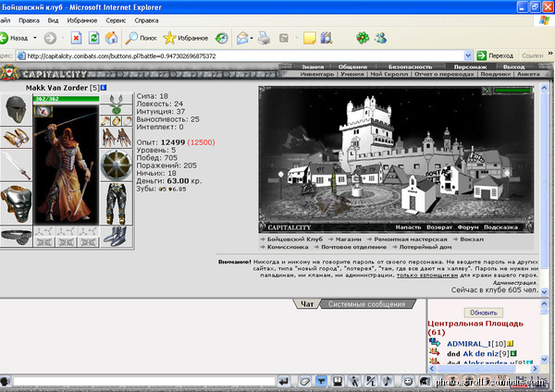
Task: Click the Форум button under city map
Action: point(468,227)
